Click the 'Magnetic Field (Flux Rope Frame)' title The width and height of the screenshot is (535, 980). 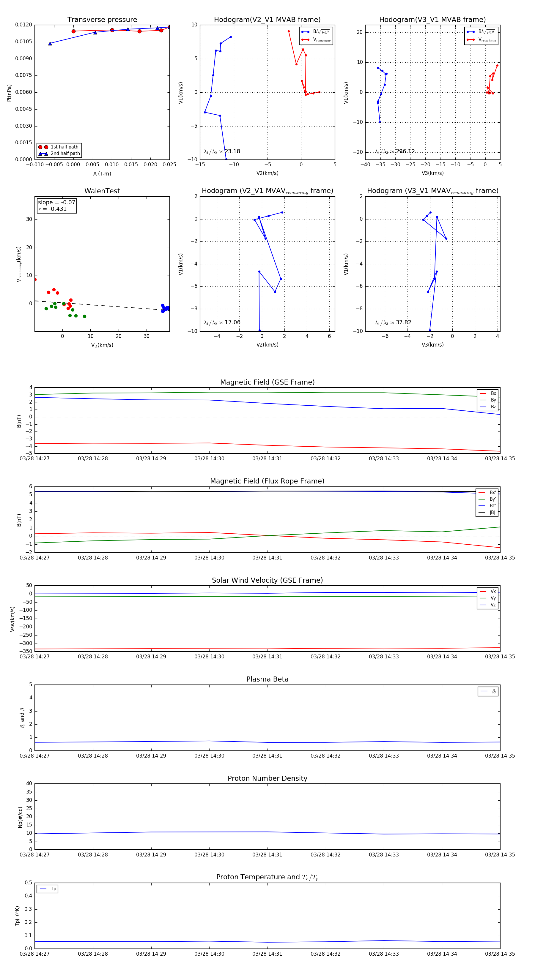tap(267, 481)
